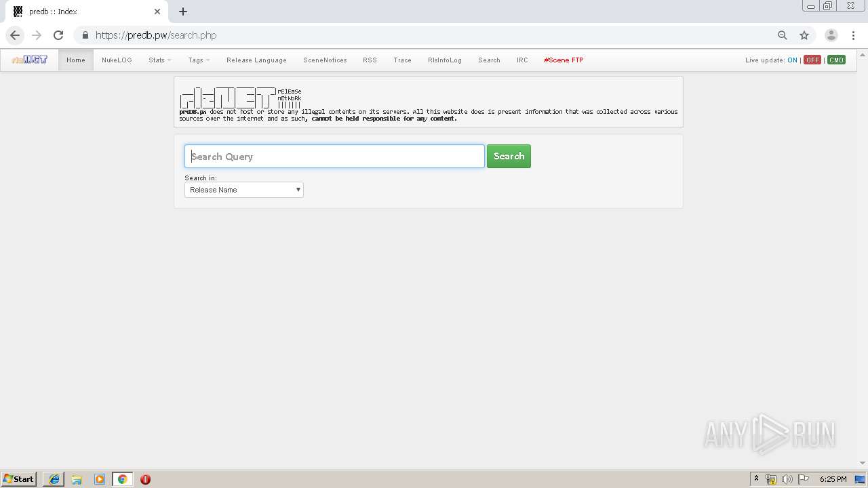Focus the Search Query input field

point(334,157)
